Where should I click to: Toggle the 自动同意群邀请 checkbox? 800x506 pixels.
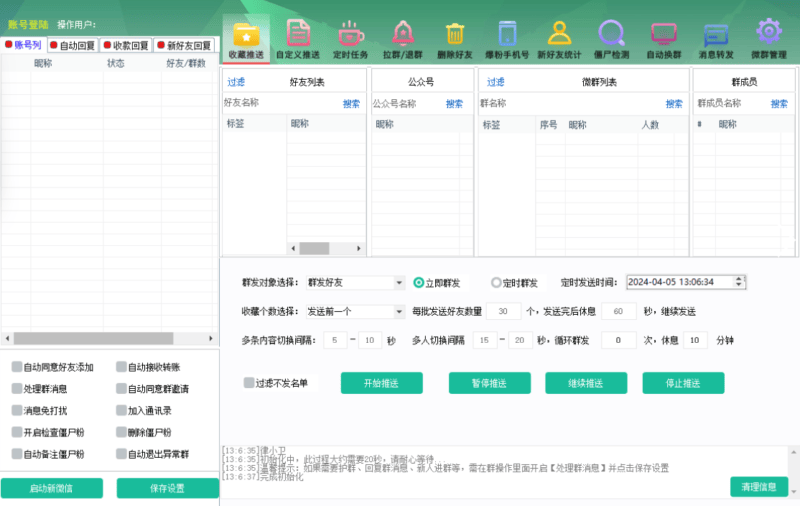[x=121, y=389]
